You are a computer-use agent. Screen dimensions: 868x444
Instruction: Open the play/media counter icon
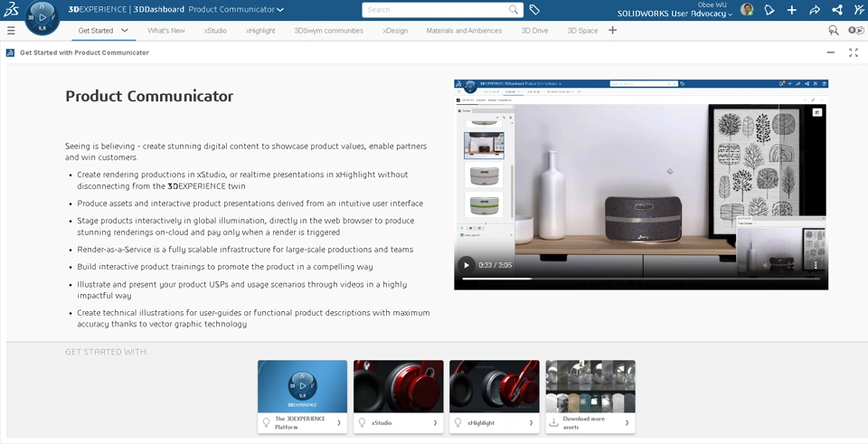tap(856, 31)
